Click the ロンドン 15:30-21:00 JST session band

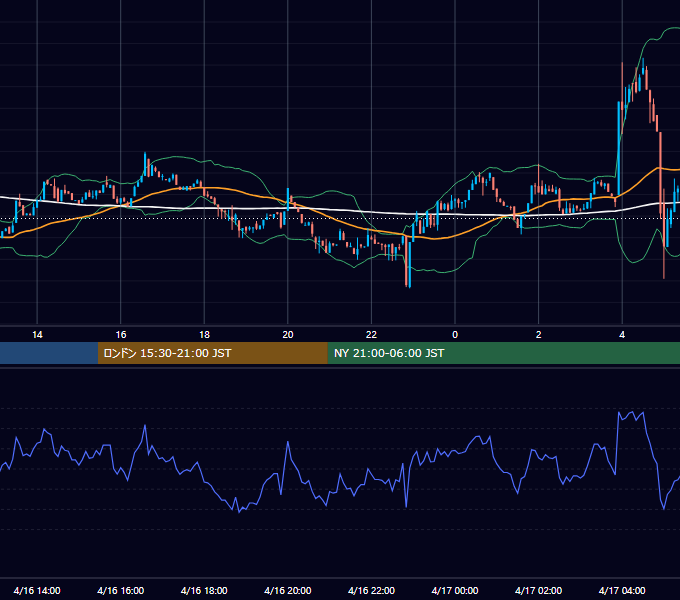(212, 353)
